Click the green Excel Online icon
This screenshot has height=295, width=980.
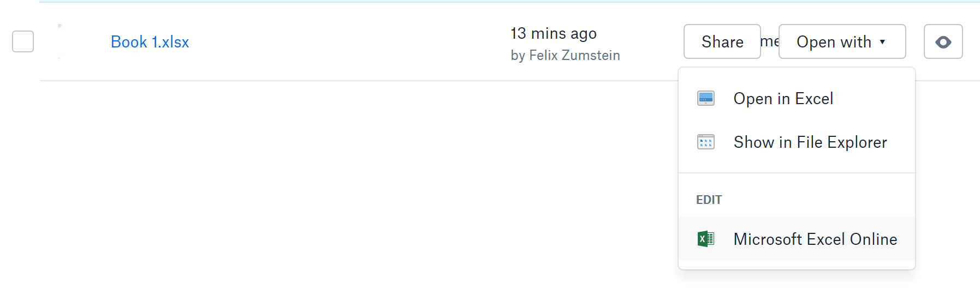(x=705, y=239)
